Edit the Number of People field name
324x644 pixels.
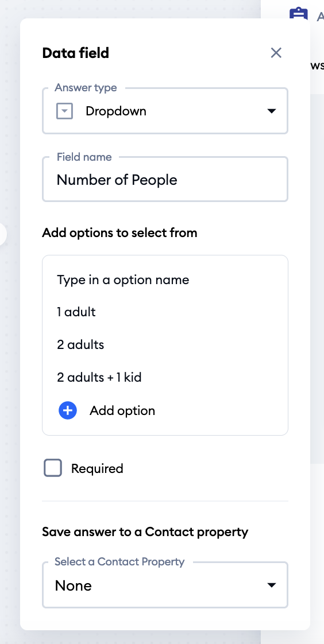coord(165,179)
